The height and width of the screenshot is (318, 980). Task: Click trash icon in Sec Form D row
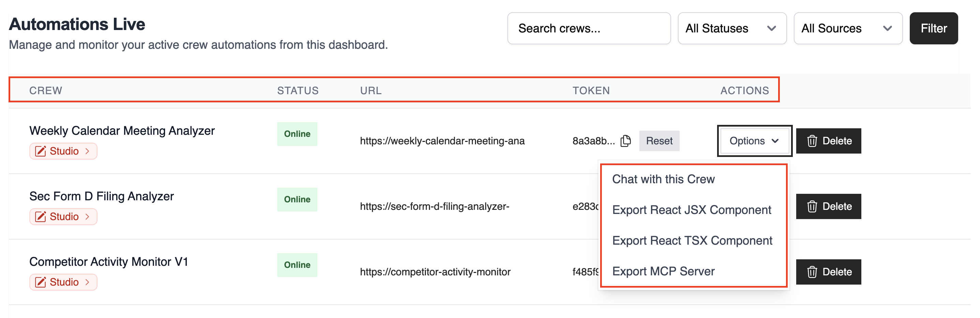click(x=812, y=206)
